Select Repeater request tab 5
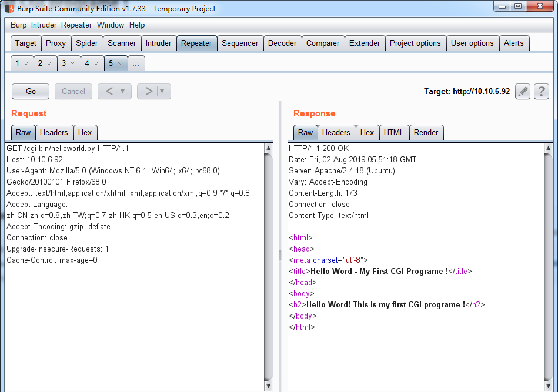 [111, 63]
